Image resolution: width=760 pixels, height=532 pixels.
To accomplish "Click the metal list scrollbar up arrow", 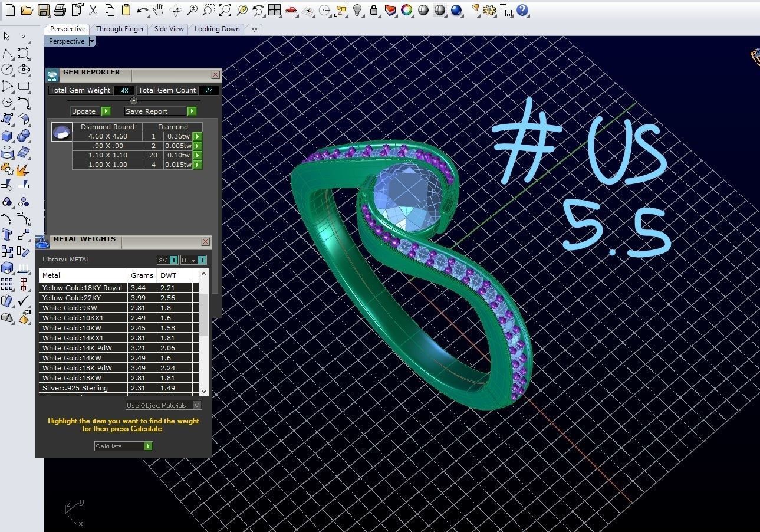I will pyautogui.click(x=203, y=274).
